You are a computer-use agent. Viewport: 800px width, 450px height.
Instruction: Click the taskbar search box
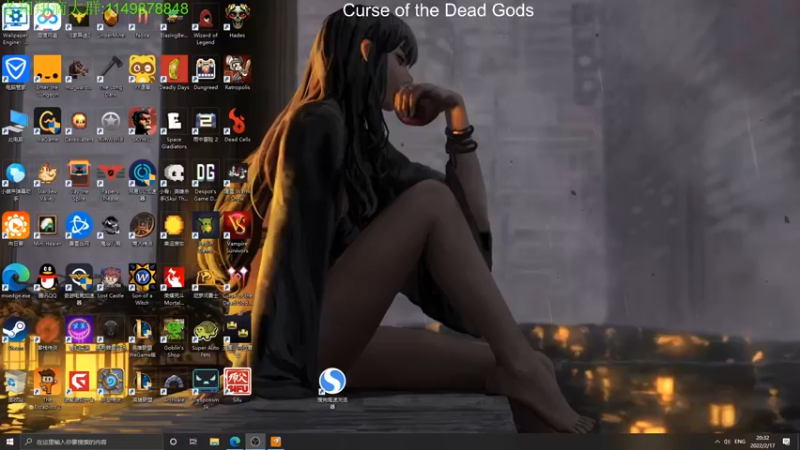[x=92, y=441]
